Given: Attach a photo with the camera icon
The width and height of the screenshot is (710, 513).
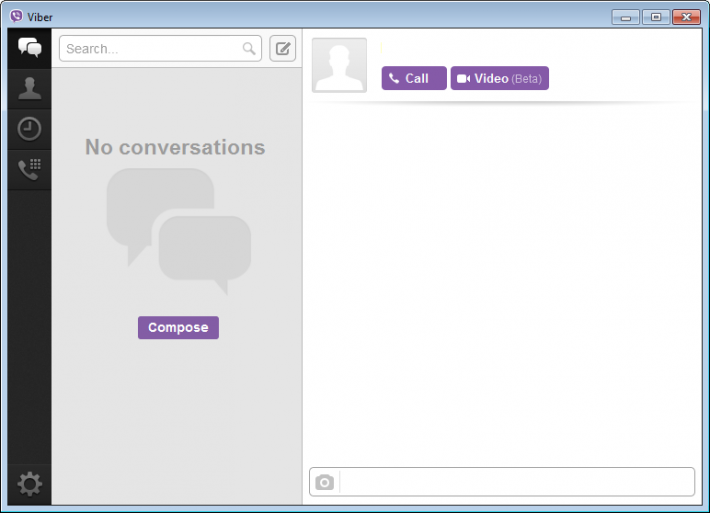Looking at the screenshot, I should [325, 482].
